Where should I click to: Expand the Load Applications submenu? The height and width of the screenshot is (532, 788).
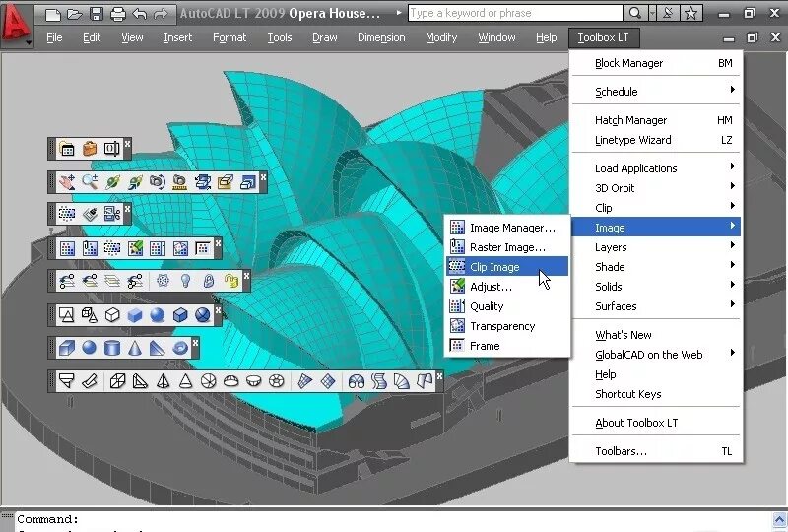656,167
